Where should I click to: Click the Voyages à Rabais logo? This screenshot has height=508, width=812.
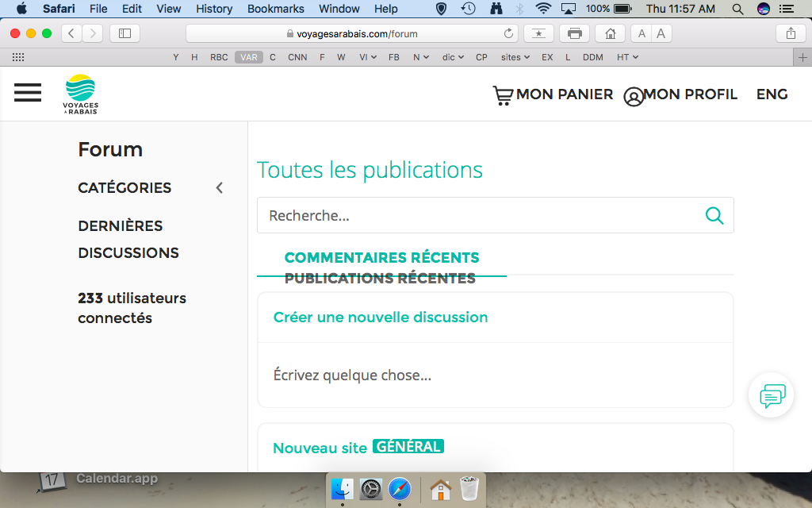80,94
